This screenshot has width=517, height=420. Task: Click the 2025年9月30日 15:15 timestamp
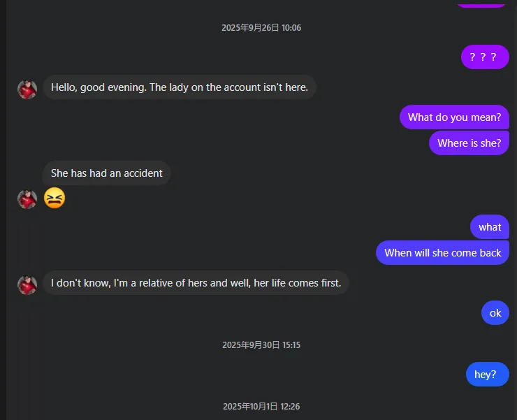(261, 345)
